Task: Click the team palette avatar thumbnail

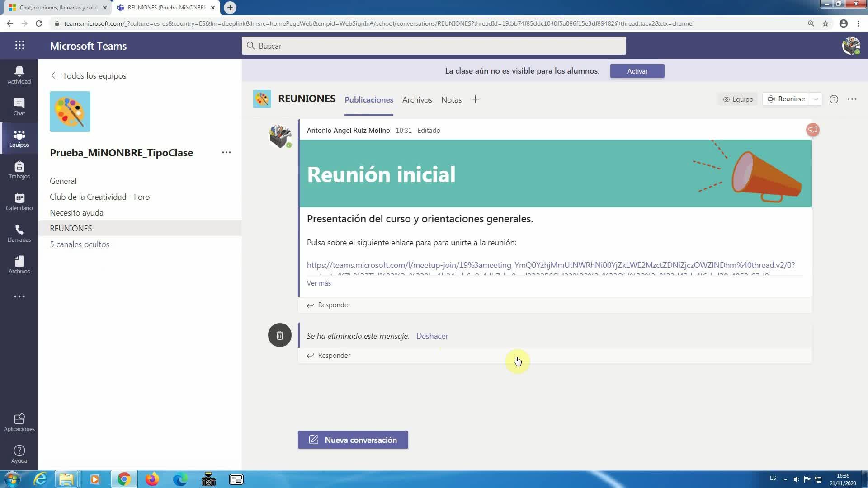Action: [x=70, y=112]
